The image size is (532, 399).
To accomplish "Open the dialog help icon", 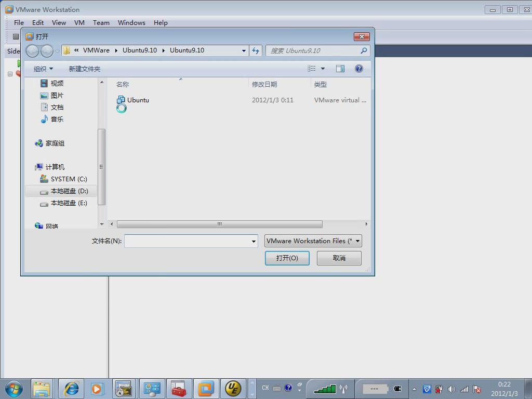I will click(x=358, y=69).
